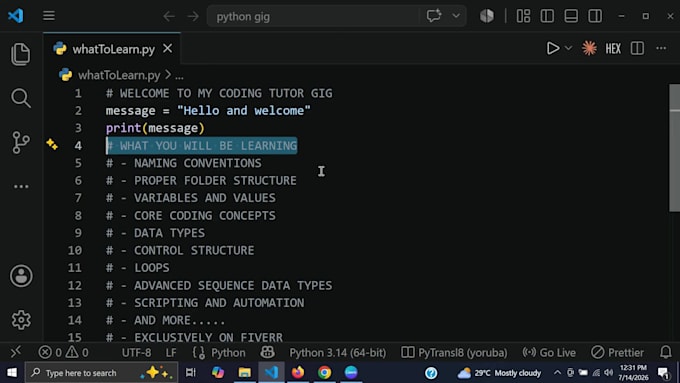Show errors and warnings in status bar
680x383 pixels.
63,352
